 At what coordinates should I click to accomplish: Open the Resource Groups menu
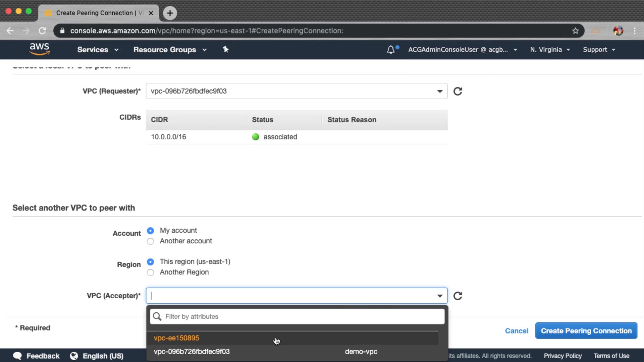click(x=170, y=50)
